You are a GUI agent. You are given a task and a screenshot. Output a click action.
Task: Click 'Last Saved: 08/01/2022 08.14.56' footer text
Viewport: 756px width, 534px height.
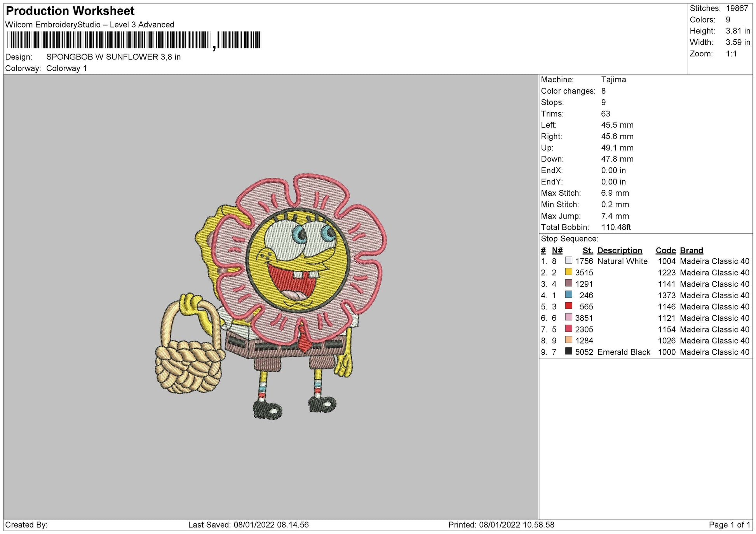point(249,525)
